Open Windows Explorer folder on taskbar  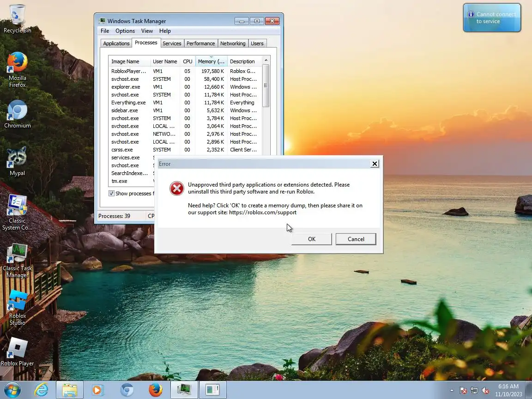(x=70, y=390)
